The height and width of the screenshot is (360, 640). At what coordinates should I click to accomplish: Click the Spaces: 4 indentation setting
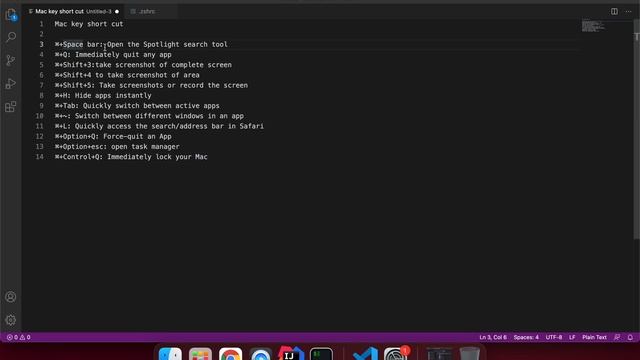click(x=526, y=338)
